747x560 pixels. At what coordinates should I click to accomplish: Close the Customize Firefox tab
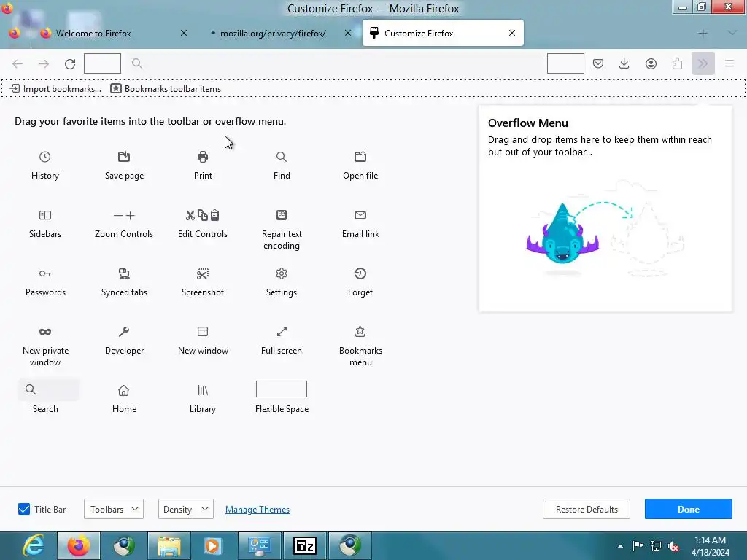click(511, 33)
